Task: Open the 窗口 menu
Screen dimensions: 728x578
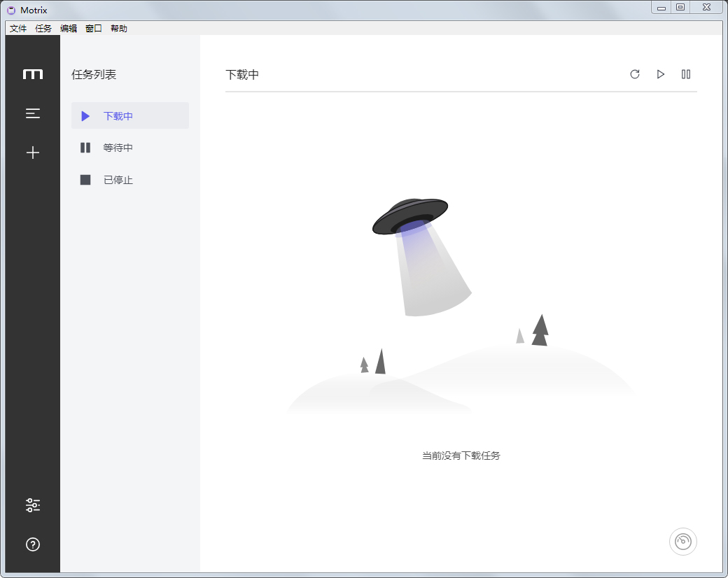Action: [94, 29]
